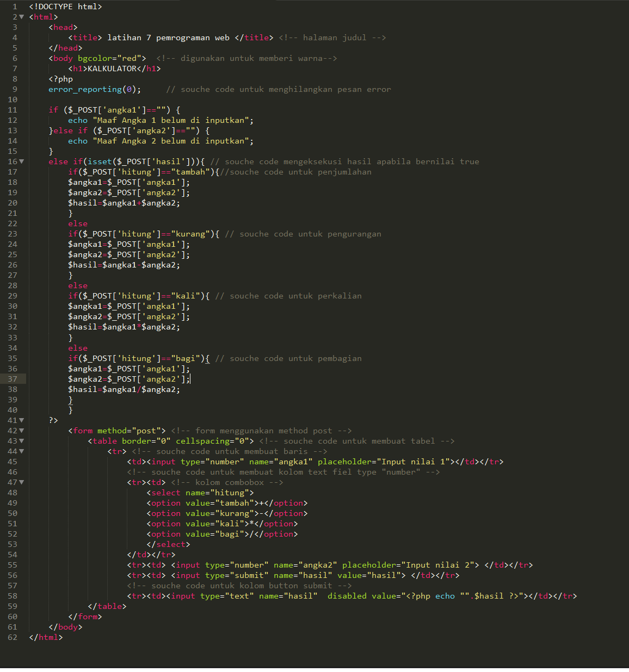
Task: Click the select name="hitung" tag
Action: pyautogui.click(x=200, y=493)
